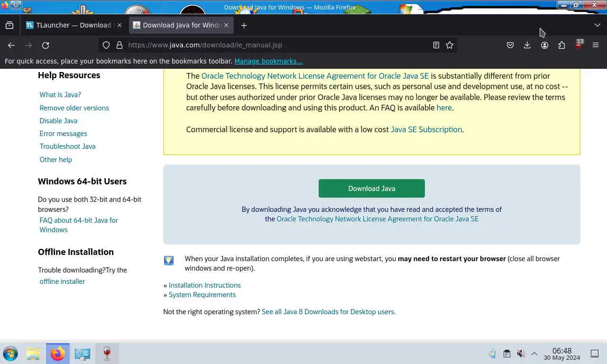Bookmark this page with the star icon
This screenshot has width=607, height=364.
pos(450,45)
